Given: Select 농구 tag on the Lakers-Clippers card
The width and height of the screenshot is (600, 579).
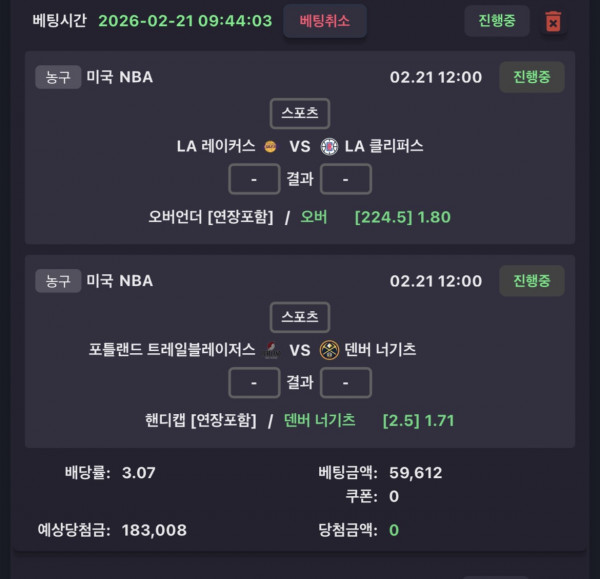Looking at the screenshot, I should [57, 77].
